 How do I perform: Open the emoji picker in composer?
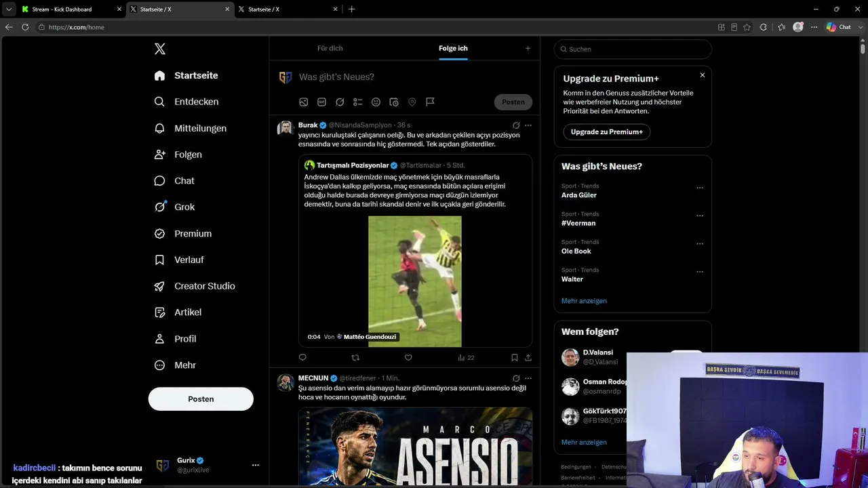click(x=376, y=102)
